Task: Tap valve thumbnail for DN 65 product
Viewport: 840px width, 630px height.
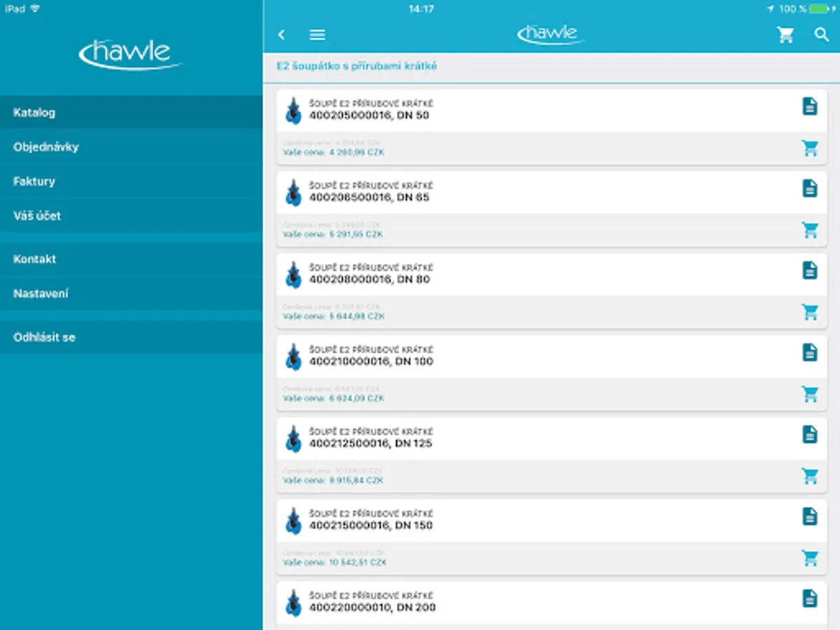Action: [293, 192]
